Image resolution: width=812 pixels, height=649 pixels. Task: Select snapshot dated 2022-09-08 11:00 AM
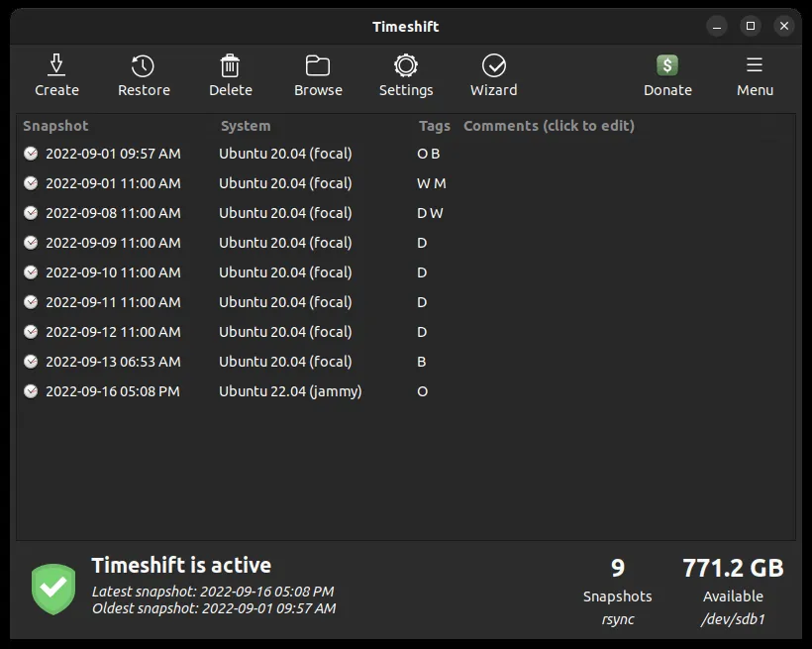click(114, 213)
